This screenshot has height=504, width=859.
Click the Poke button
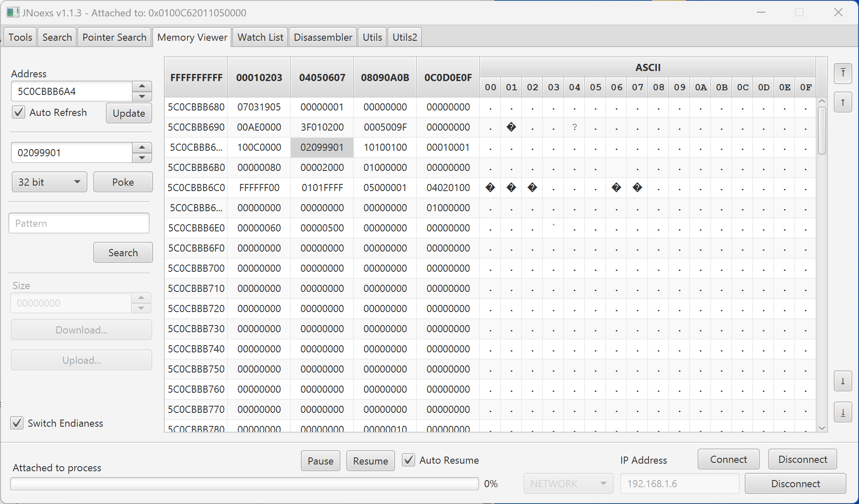tap(123, 182)
